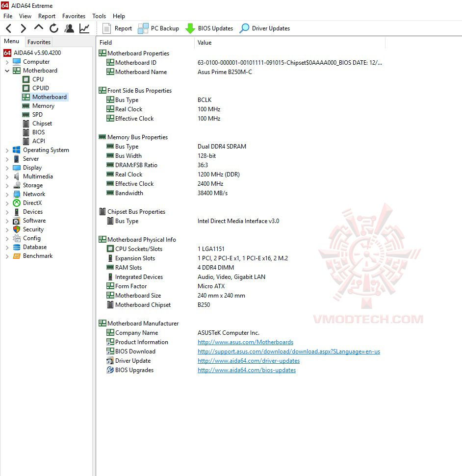The width and height of the screenshot is (462, 476).
Task: Click the Security shield icon
Action: (17, 229)
